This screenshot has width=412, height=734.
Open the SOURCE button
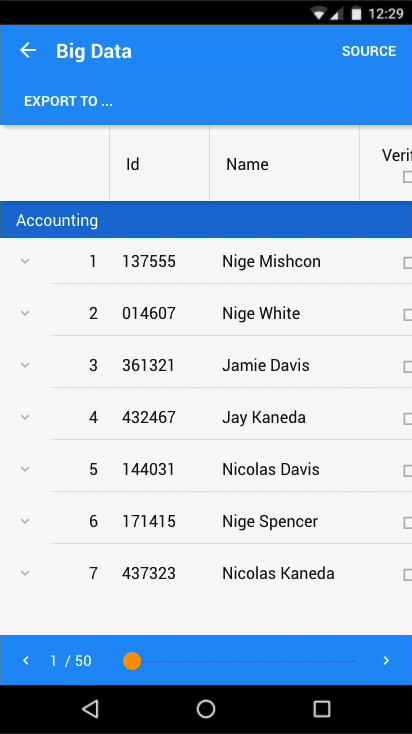[x=369, y=51]
